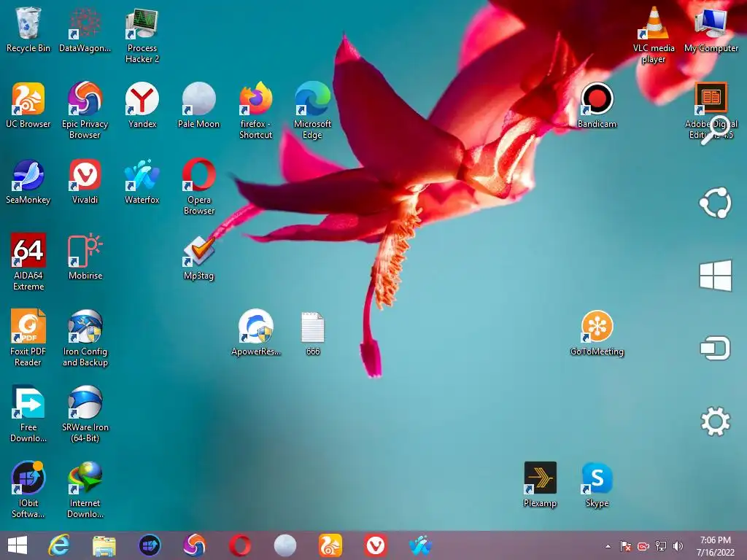Screen dimensions: 747x560
Task: Open File Explorer from the taskbar
Action: (104, 545)
